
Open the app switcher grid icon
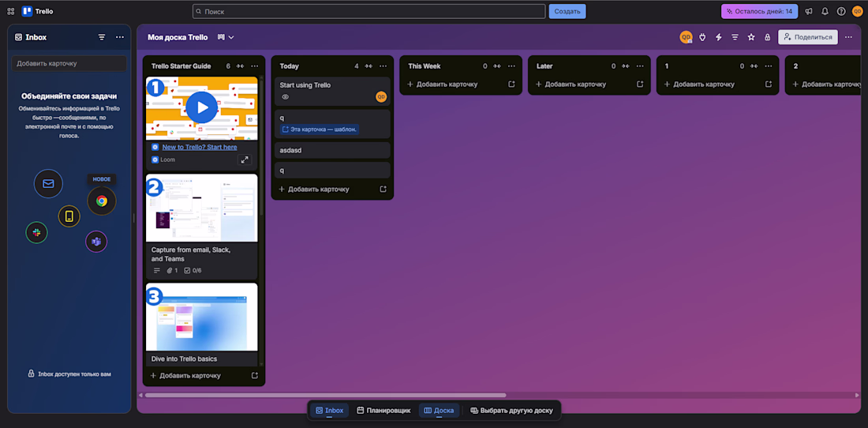(x=10, y=11)
